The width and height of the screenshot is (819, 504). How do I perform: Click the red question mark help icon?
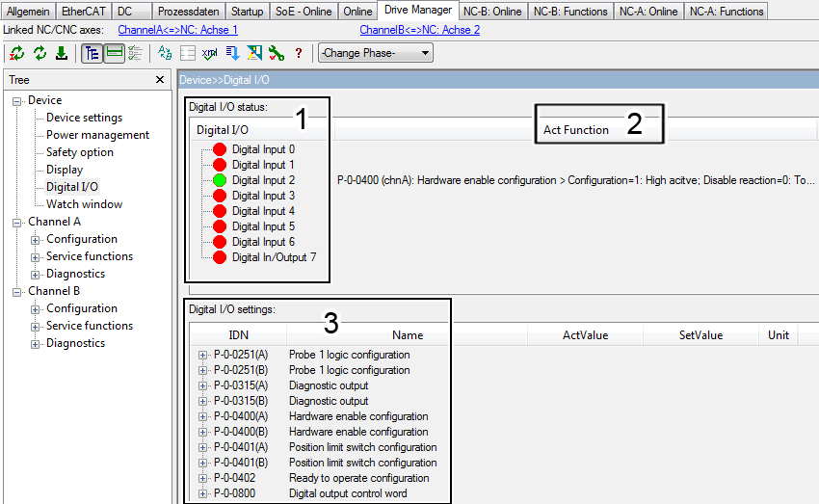click(299, 53)
